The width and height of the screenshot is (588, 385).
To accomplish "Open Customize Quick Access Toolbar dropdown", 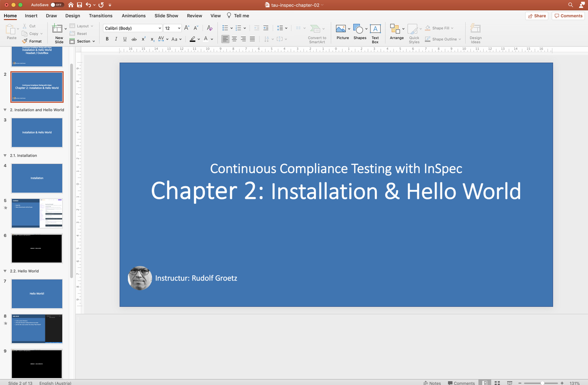I will (x=110, y=5).
